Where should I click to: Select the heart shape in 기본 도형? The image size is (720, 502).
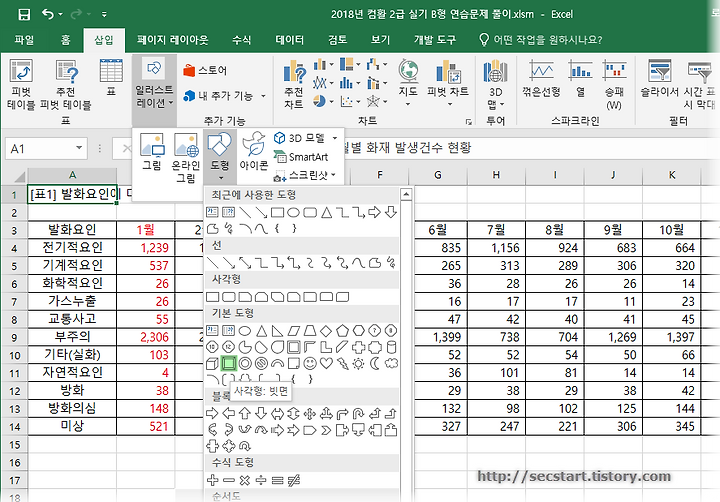pos(326,363)
